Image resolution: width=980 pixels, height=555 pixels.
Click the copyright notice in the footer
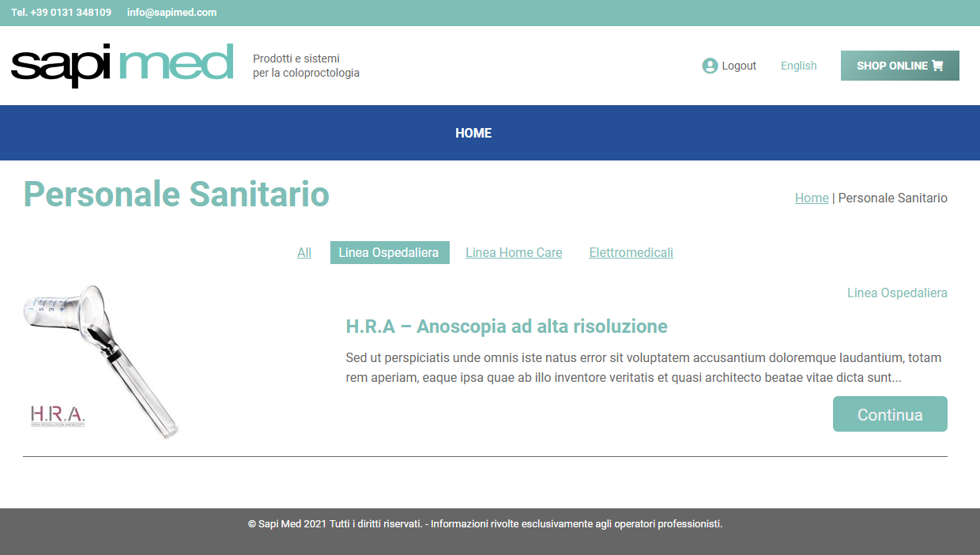485,524
